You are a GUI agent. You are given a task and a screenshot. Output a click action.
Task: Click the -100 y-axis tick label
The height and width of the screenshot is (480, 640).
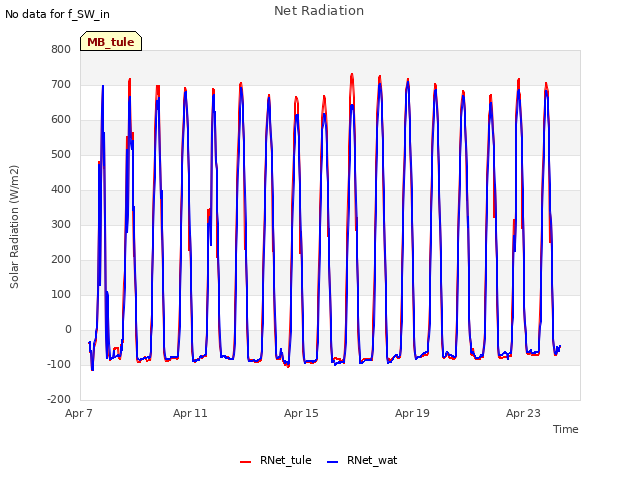tap(59, 364)
